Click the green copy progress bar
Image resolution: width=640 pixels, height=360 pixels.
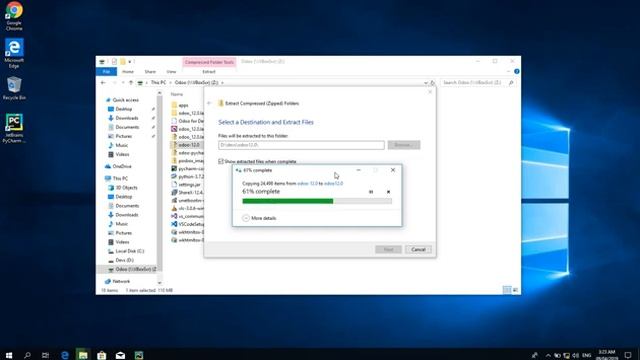pos(317,201)
